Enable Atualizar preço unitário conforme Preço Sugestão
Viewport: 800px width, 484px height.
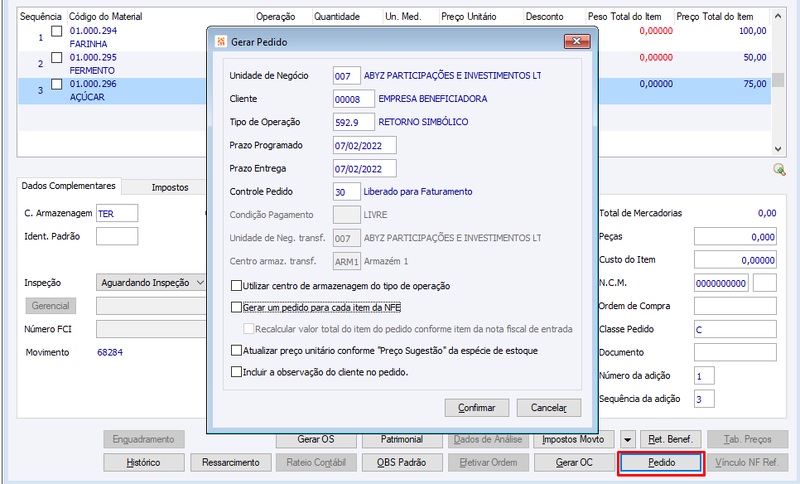(x=236, y=350)
